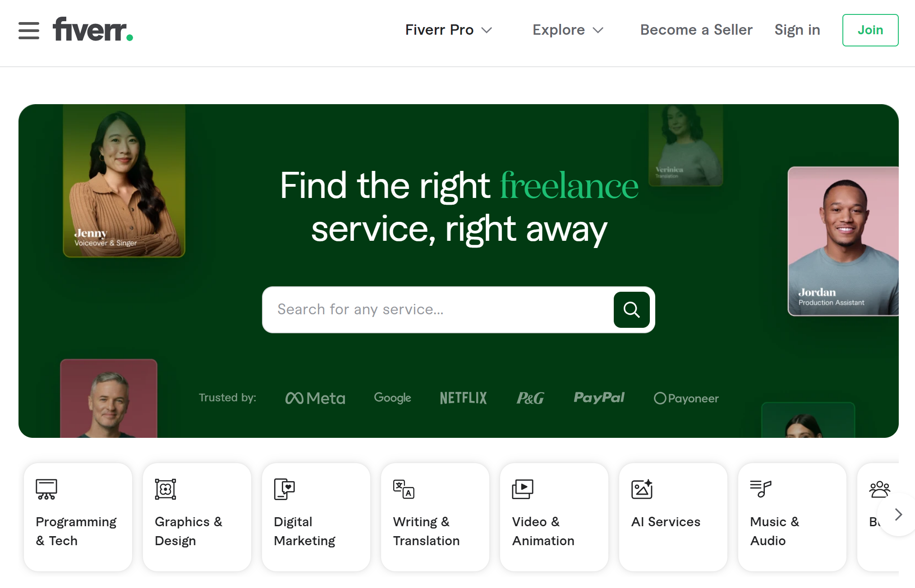The height and width of the screenshot is (588, 915).
Task: Click the search magnifier button
Action: (631, 310)
